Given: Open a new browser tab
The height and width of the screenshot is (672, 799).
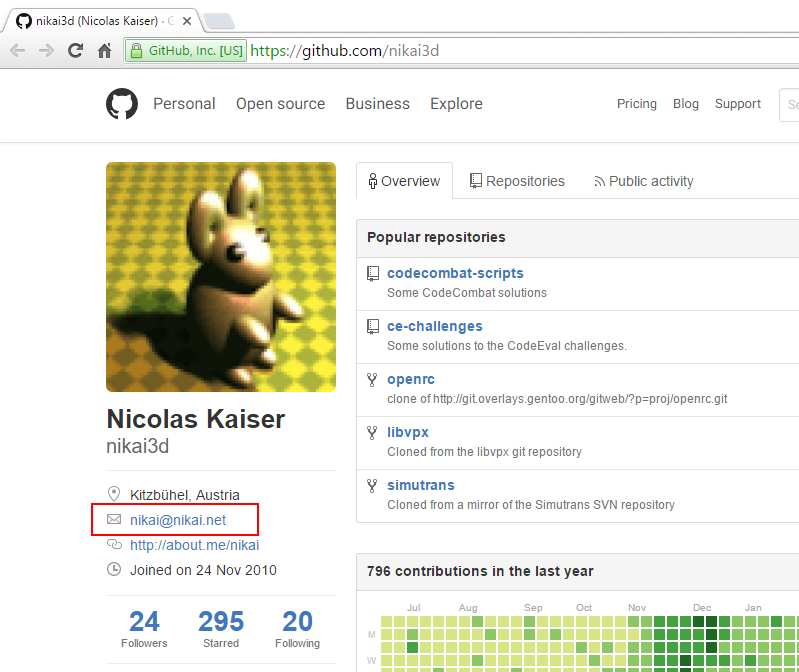Looking at the screenshot, I should 219,21.
